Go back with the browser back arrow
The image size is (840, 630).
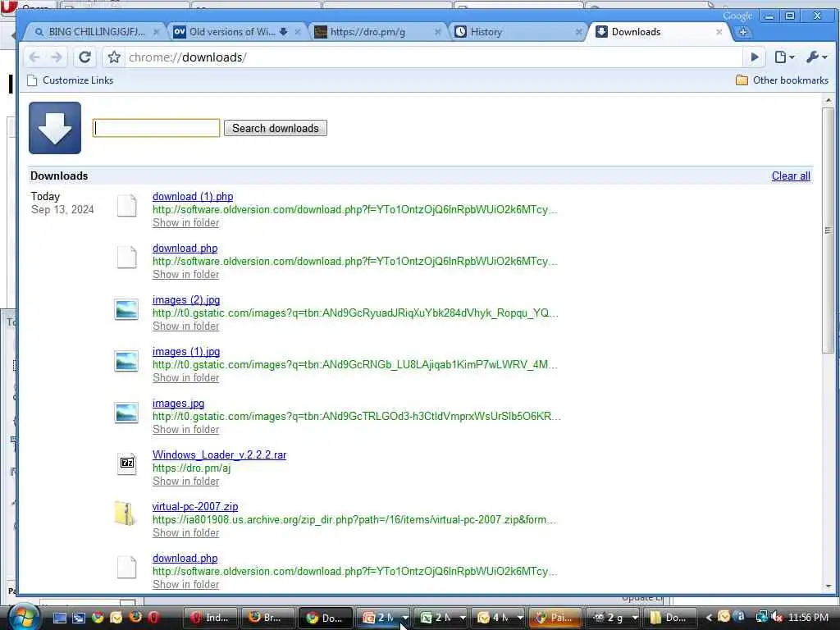click(x=34, y=57)
